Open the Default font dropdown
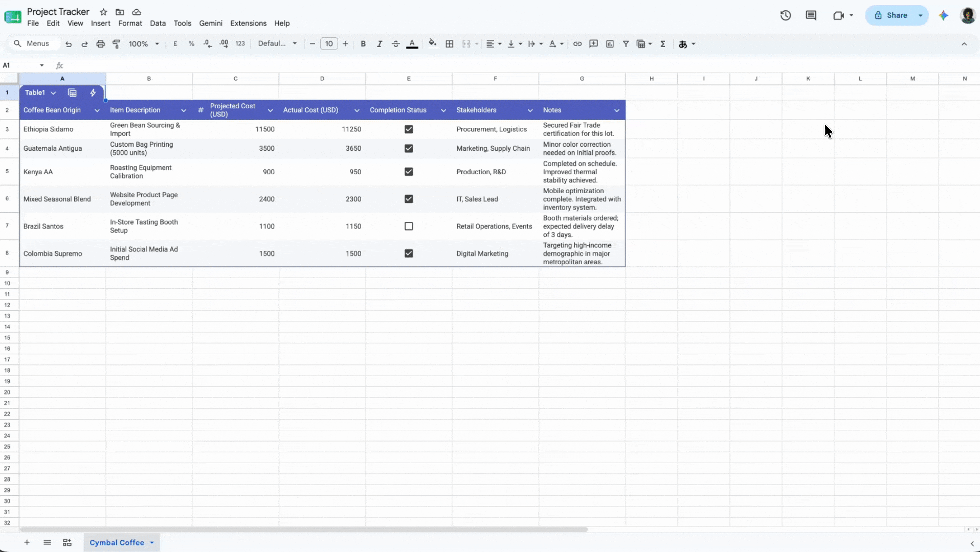This screenshot has width=980, height=552. [x=277, y=44]
